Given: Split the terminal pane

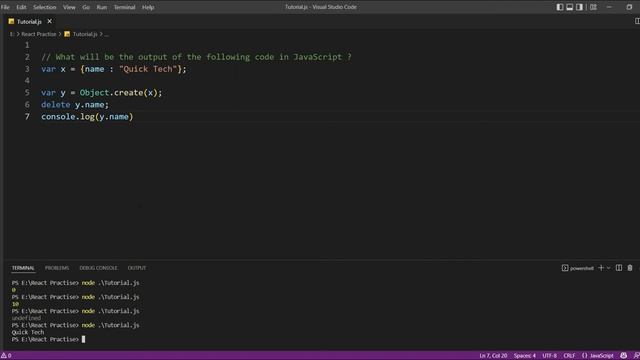Looking at the screenshot, I should pyautogui.click(x=619, y=268).
